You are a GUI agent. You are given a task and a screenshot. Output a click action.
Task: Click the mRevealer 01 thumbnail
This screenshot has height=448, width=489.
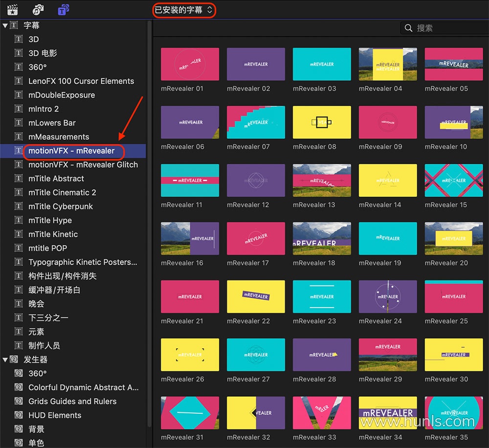[x=190, y=64]
